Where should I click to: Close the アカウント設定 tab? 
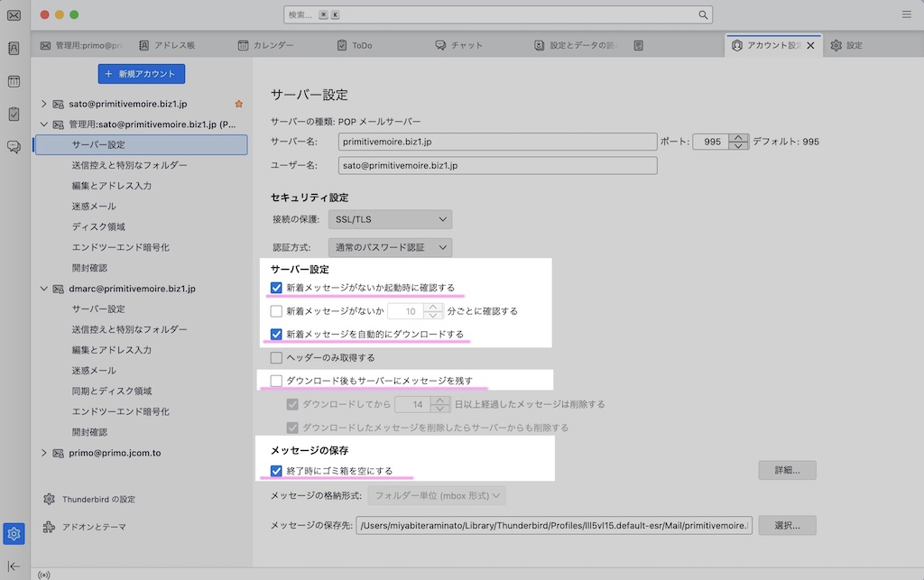(809, 45)
